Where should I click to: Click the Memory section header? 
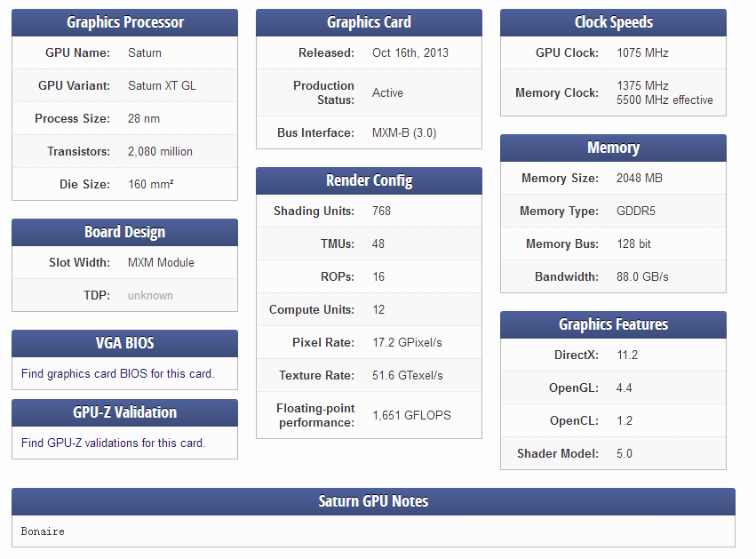coord(613,148)
